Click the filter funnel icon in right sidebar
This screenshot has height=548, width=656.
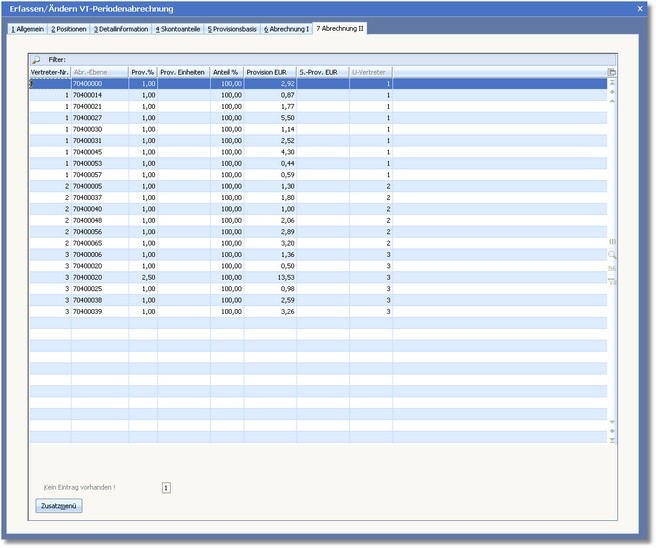pos(612,281)
